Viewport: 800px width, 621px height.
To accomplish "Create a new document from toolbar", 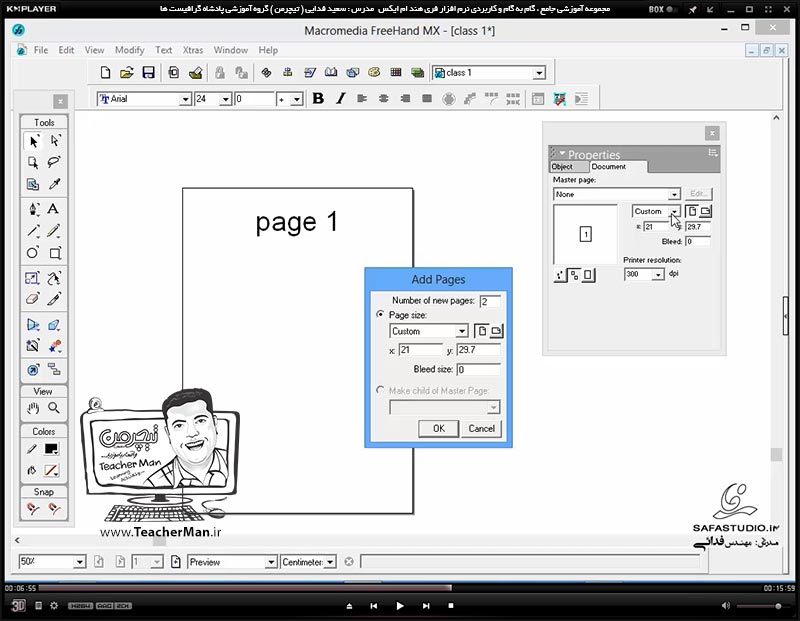I will [x=105, y=73].
